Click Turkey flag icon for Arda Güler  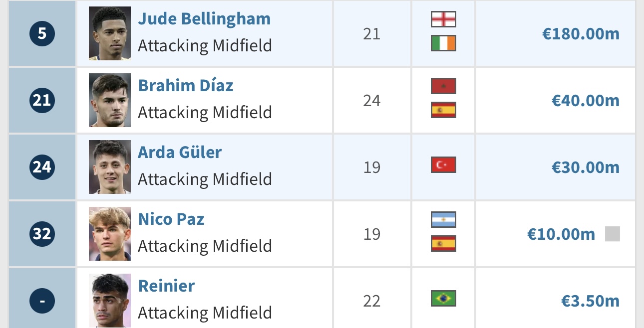tap(443, 164)
